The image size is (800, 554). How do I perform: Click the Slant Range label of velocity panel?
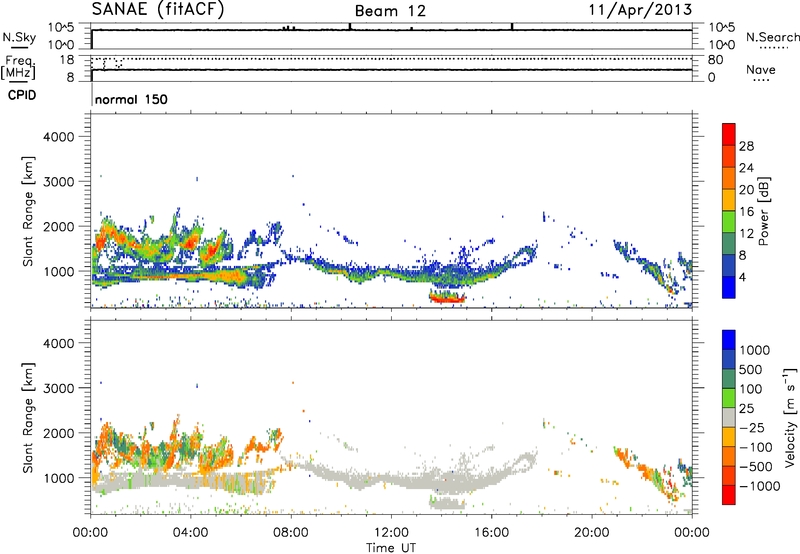click(28, 418)
